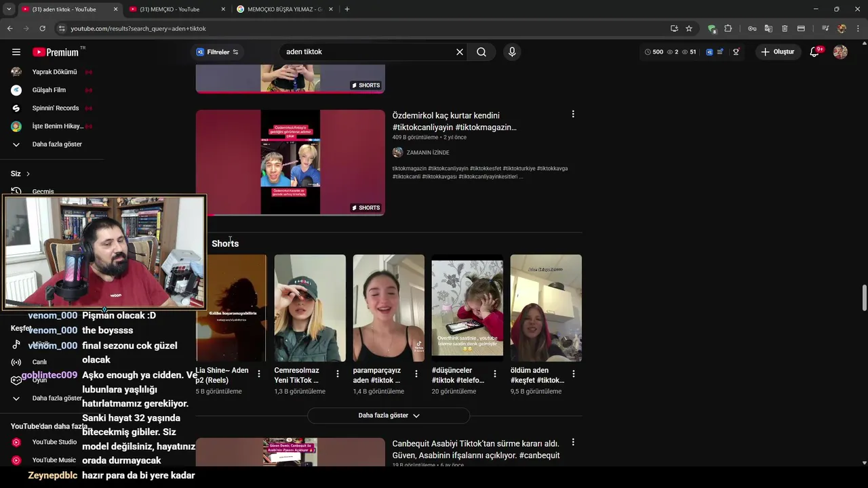Play the Özdemirkol Shorts thumbnail

290,163
